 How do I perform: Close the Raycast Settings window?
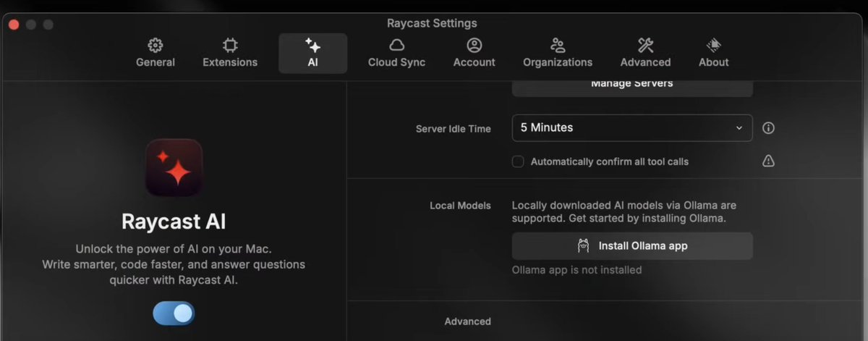(14, 24)
